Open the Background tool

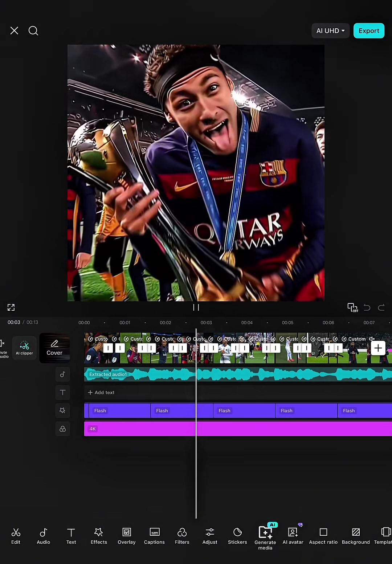tap(356, 536)
